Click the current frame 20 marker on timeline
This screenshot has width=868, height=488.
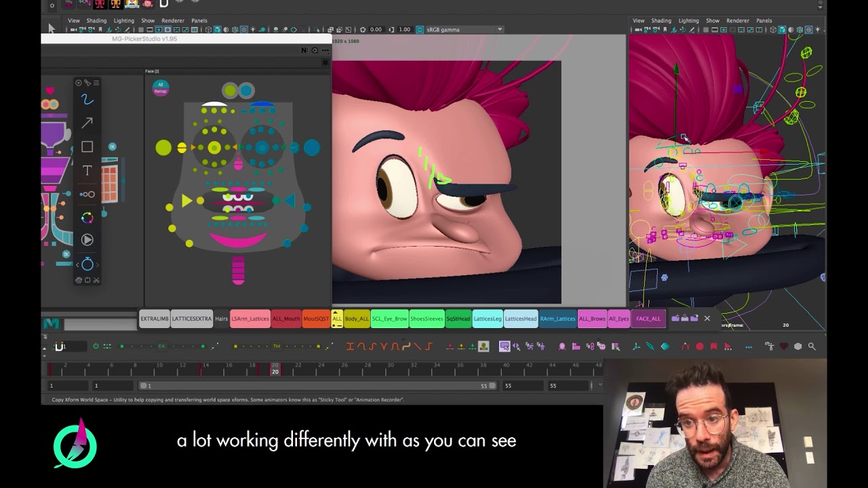point(275,369)
